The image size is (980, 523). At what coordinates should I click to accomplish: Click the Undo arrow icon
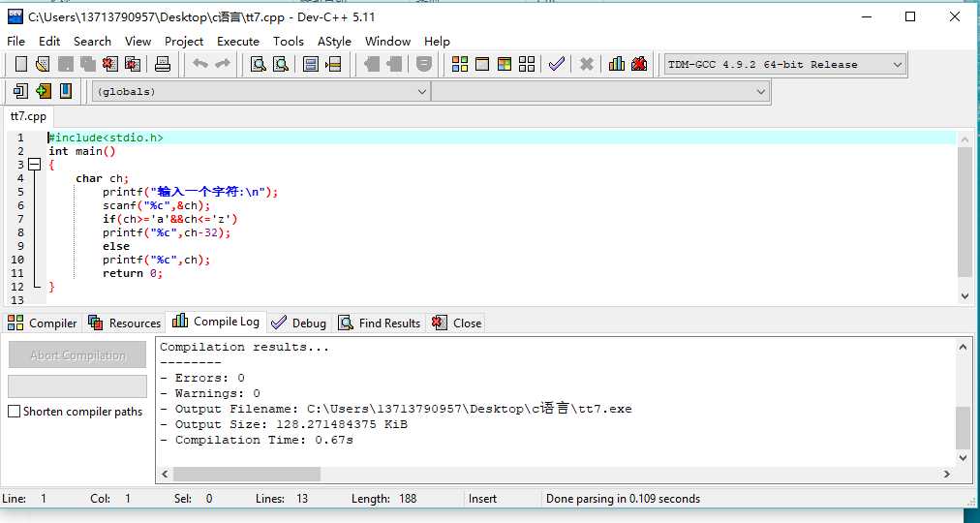tap(200, 64)
